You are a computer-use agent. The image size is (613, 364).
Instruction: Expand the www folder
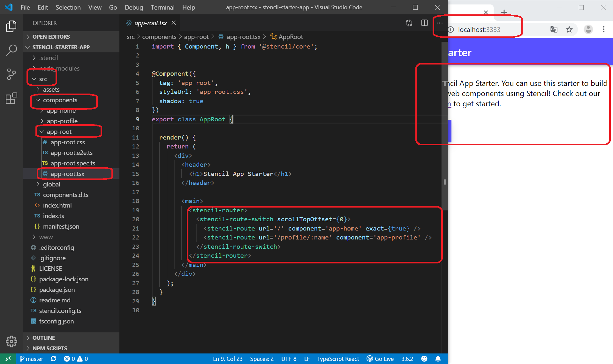71,237
